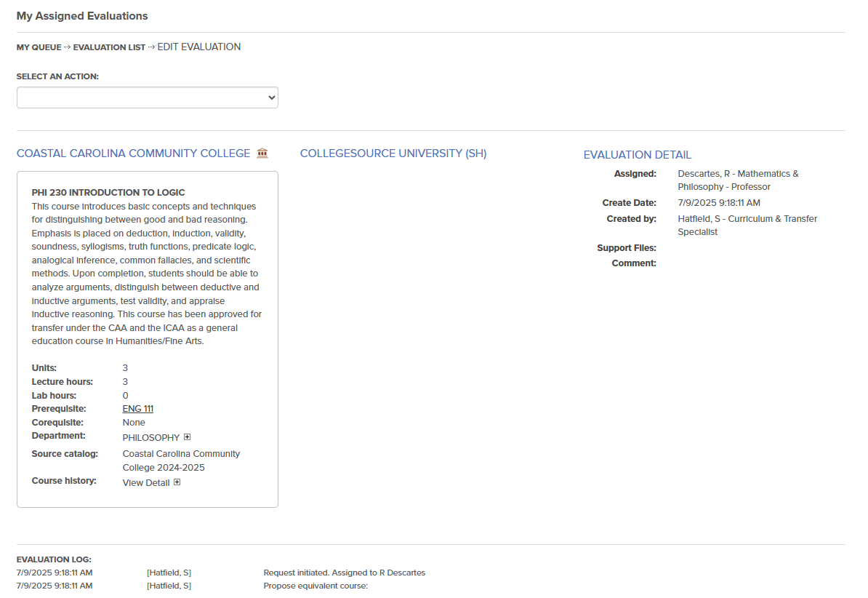Click the Lecture hours label

62,382
